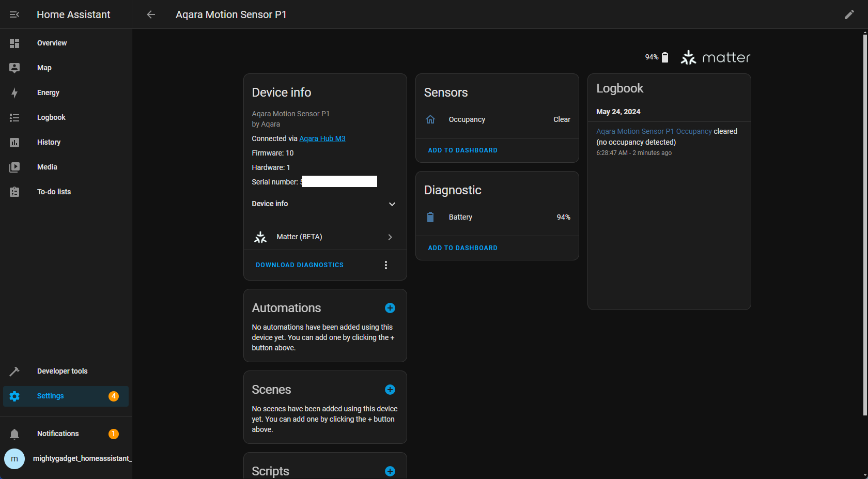Open the Overview dashboard in sidebar

tap(52, 43)
